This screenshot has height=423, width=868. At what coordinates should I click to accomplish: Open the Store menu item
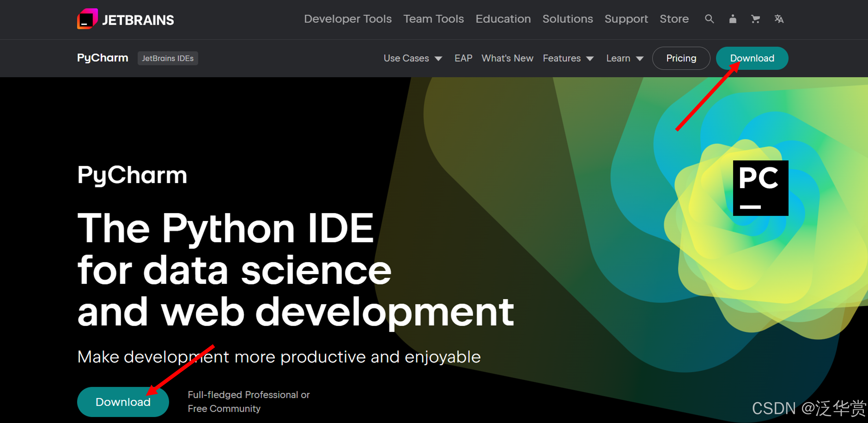(x=674, y=19)
